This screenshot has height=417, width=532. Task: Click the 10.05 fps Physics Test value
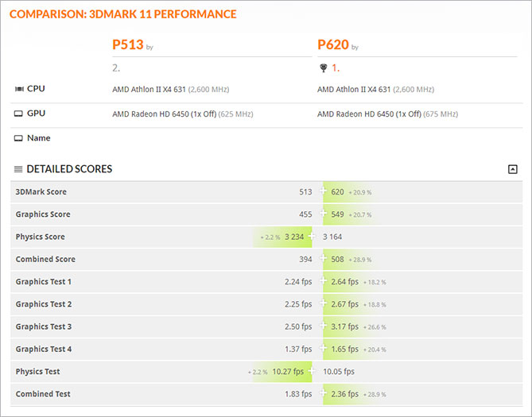coord(339,372)
